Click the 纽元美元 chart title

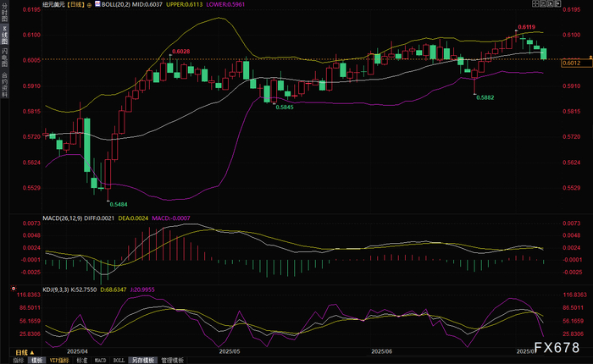point(53,4)
